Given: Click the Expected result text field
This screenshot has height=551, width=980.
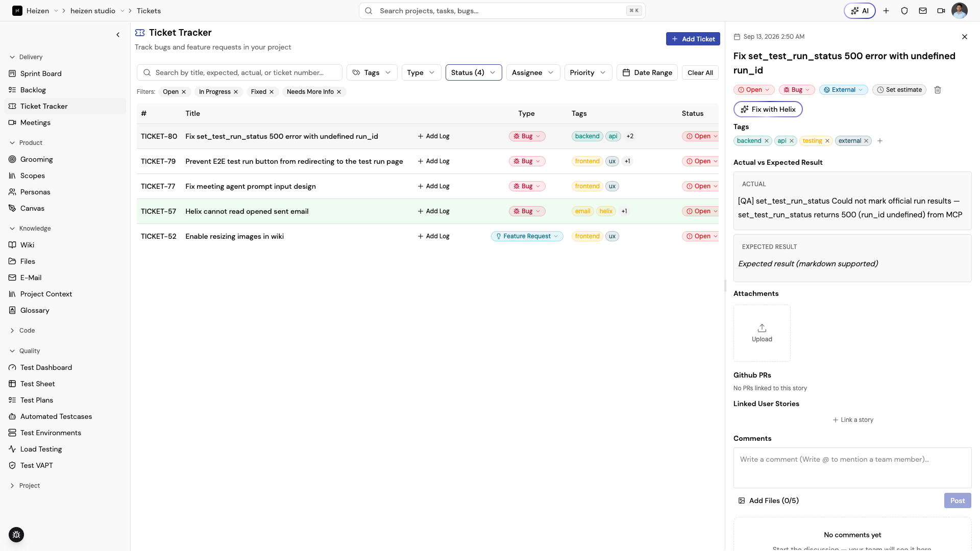Looking at the screenshot, I should tap(852, 264).
